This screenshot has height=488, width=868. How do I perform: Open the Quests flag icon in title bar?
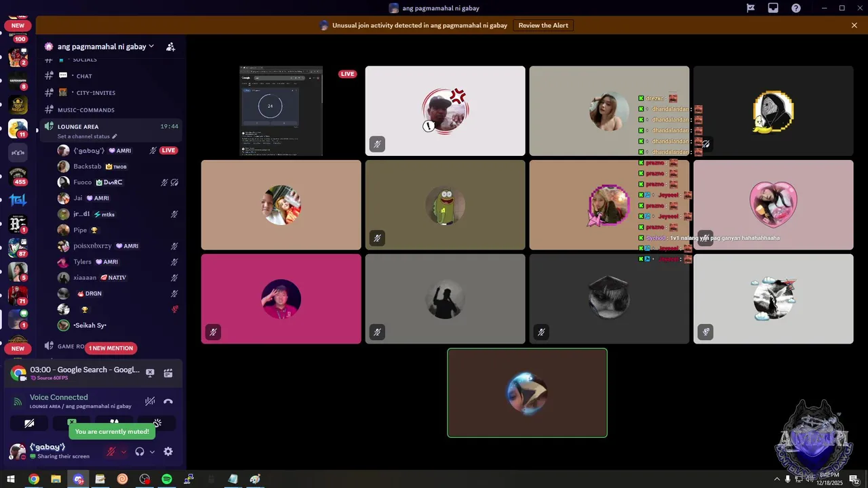[x=751, y=8]
